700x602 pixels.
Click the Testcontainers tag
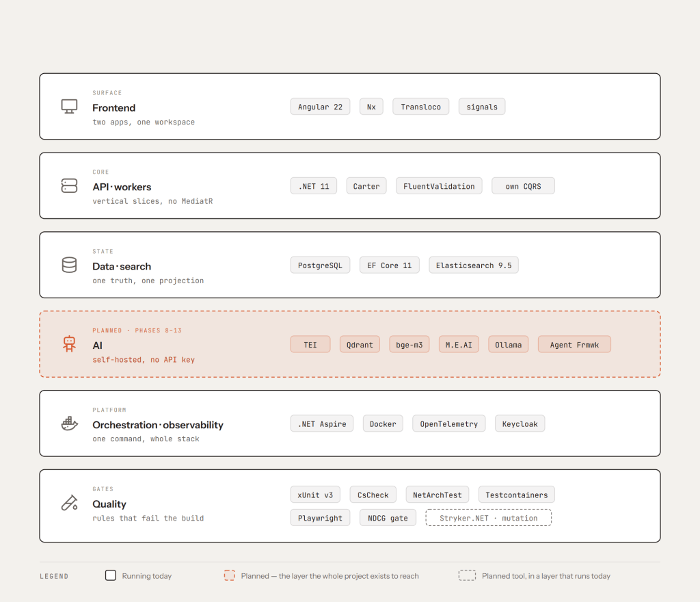(x=517, y=495)
